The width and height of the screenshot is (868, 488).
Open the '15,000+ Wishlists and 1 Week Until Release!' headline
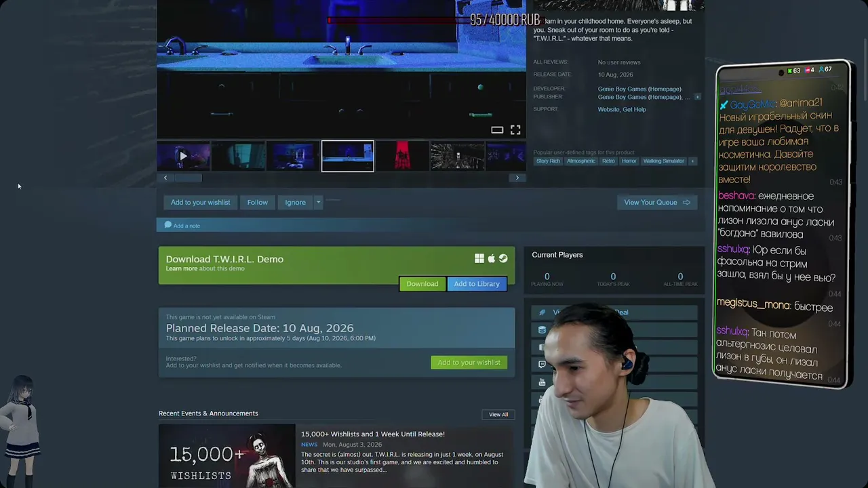pyautogui.click(x=373, y=434)
